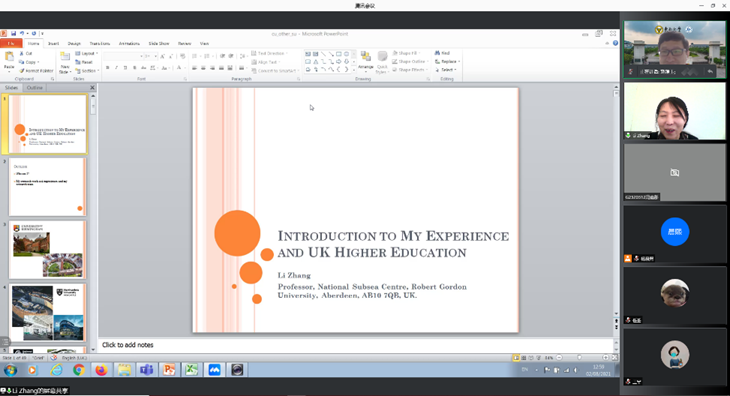Toggle Bold formatting in Font group
The width and height of the screenshot is (730, 396).
[108, 68]
